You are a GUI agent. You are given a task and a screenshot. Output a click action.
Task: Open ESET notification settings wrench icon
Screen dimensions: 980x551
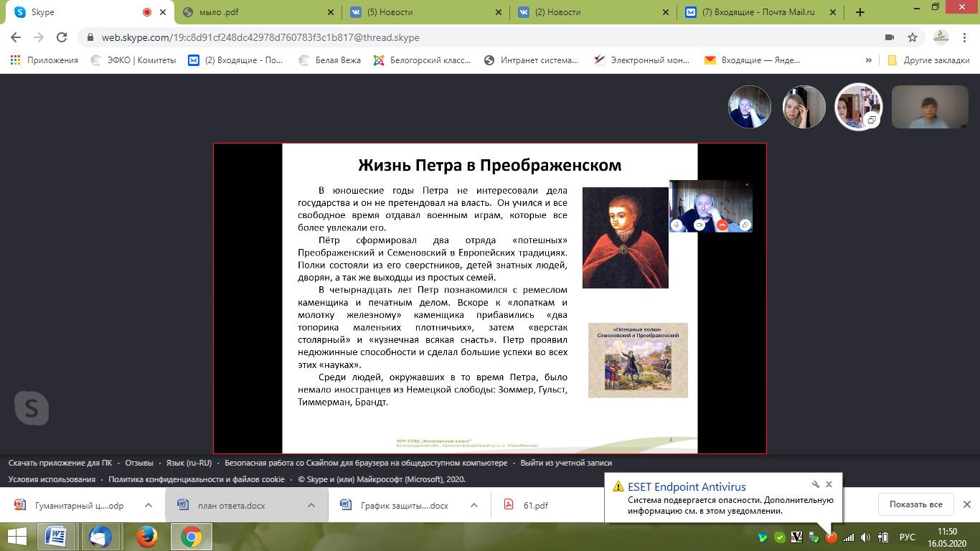(815, 485)
